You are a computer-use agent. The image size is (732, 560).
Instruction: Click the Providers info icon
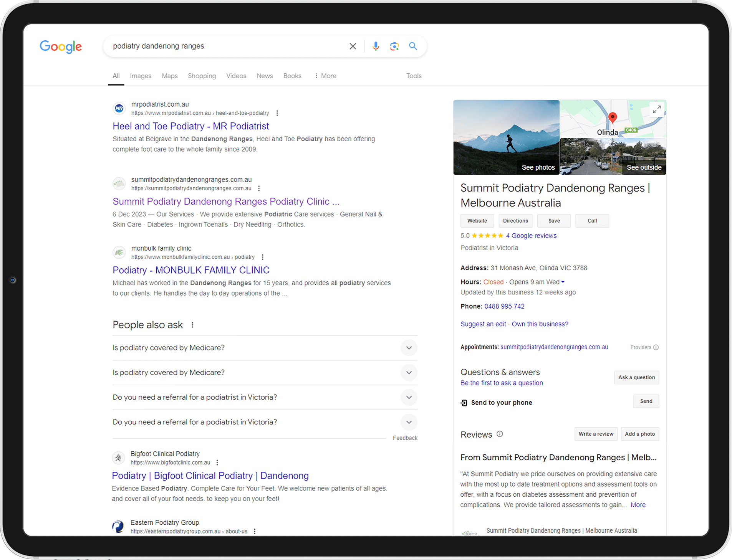[656, 347]
